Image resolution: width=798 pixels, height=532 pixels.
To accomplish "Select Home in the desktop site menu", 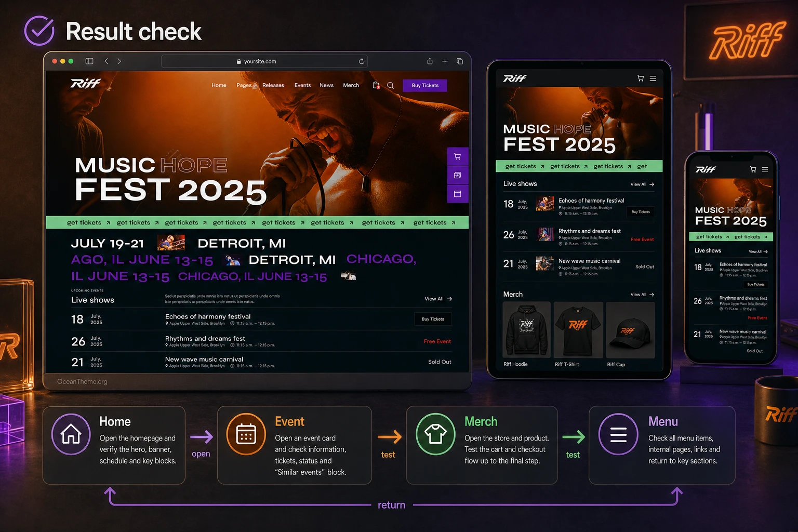I will click(x=219, y=85).
